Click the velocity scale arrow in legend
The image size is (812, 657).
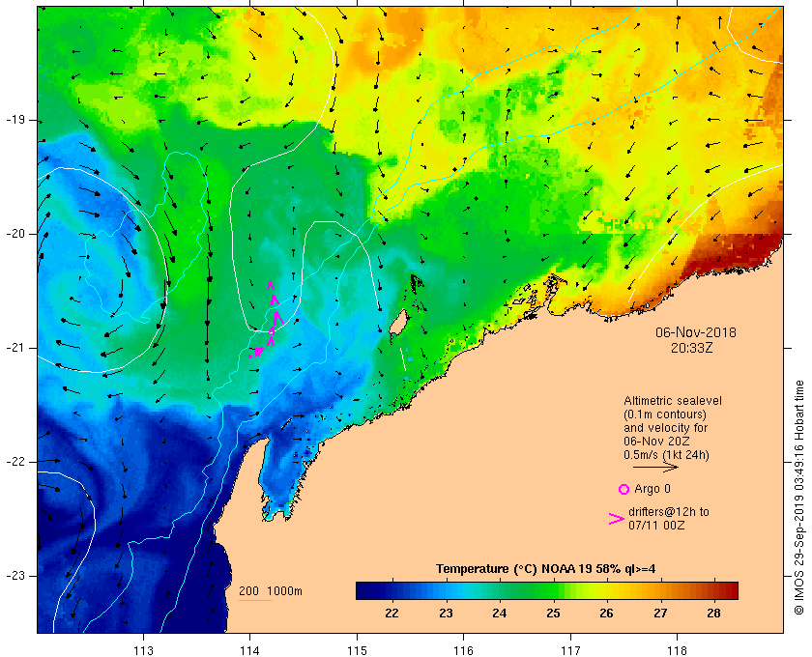click(655, 468)
